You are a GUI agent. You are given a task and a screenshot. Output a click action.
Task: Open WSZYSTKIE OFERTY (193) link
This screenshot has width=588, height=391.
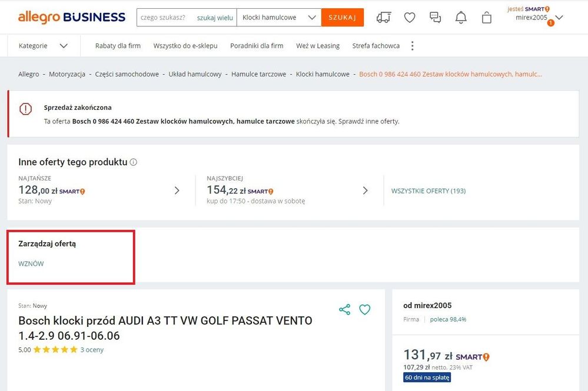[x=428, y=191]
